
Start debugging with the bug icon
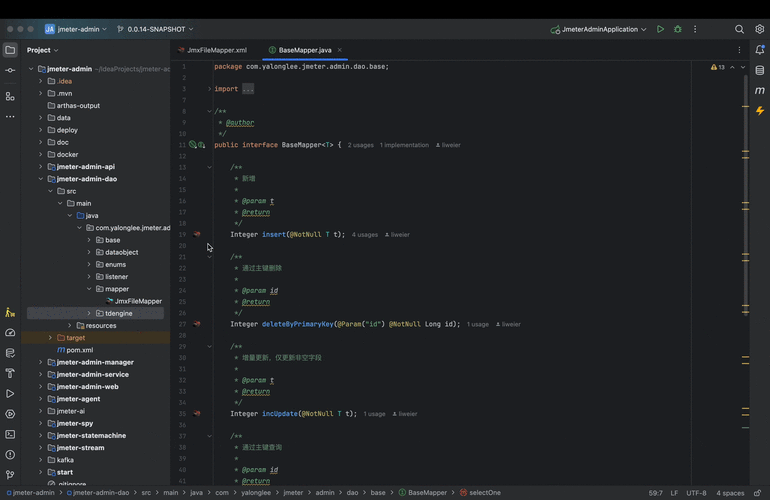tap(678, 29)
